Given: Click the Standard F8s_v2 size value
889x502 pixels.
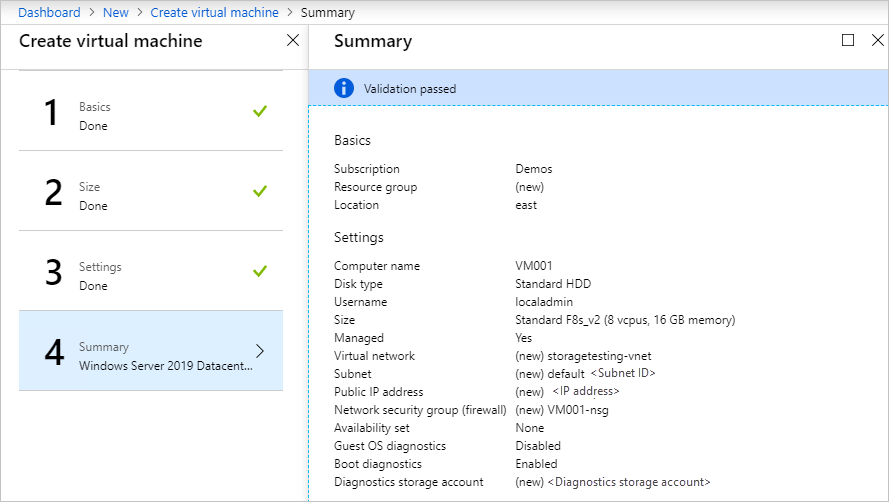Looking at the screenshot, I should [x=625, y=320].
